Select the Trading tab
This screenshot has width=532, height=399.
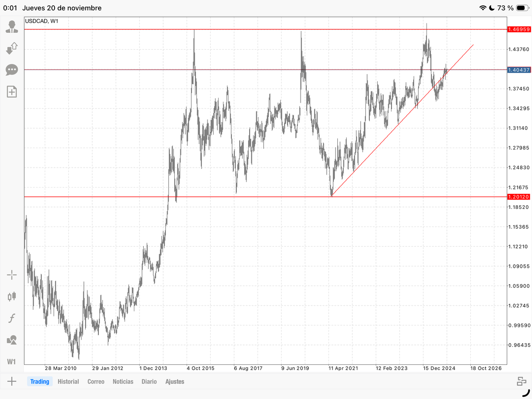40,381
